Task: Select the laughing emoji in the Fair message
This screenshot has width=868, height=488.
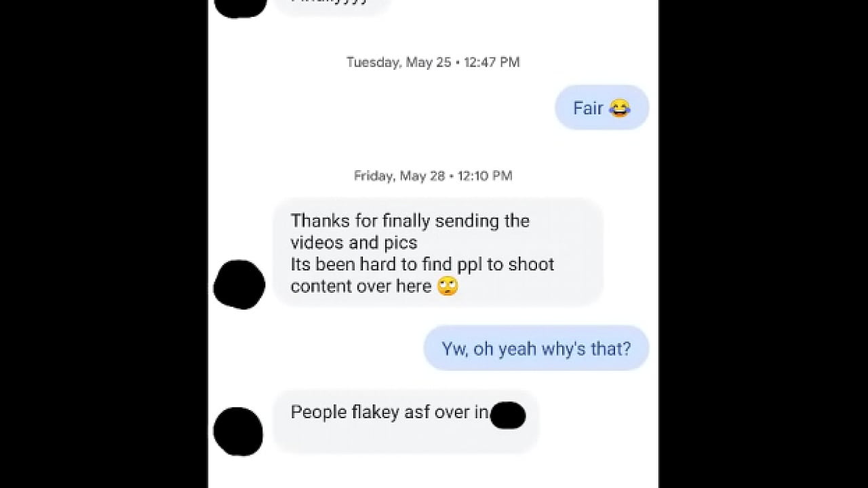Action: [620, 108]
